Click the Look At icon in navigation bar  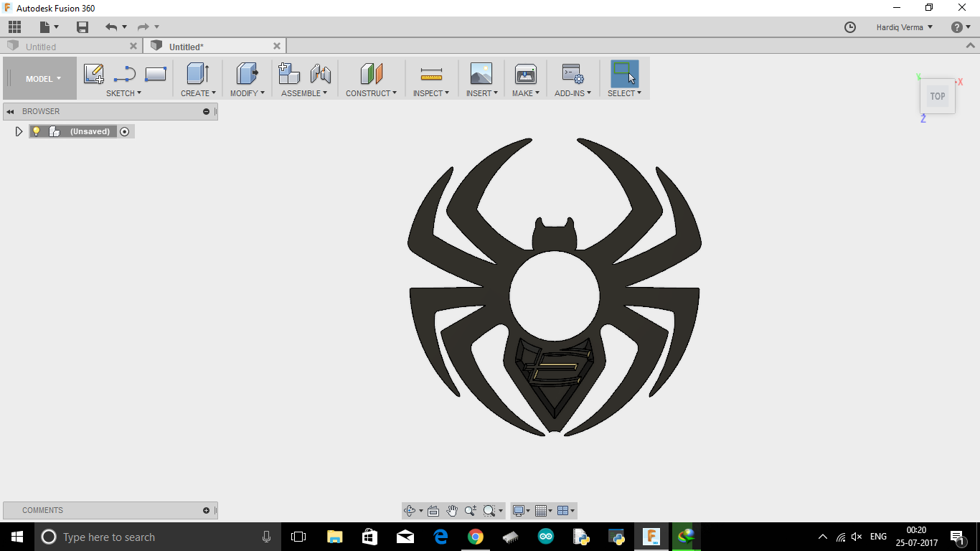click(433, 511)
